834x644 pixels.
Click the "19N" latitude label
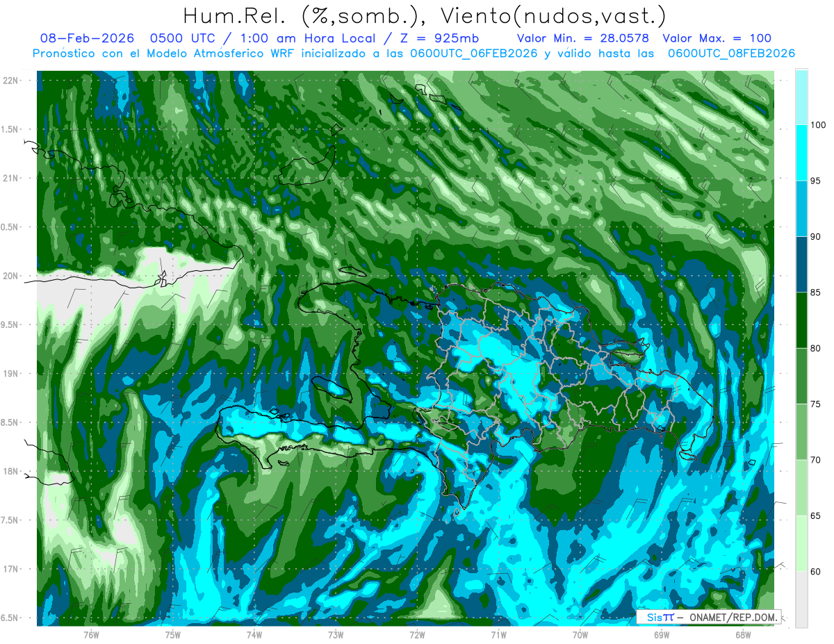[x=10, y=374]
